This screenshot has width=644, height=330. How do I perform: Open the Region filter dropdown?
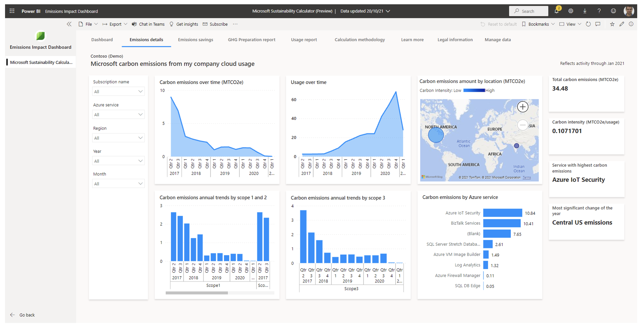118,138
